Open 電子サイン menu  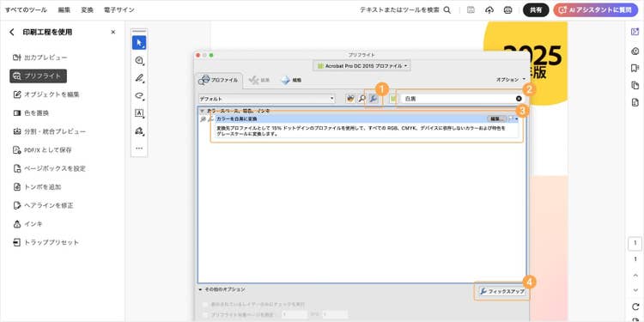(x=119, y=9)
